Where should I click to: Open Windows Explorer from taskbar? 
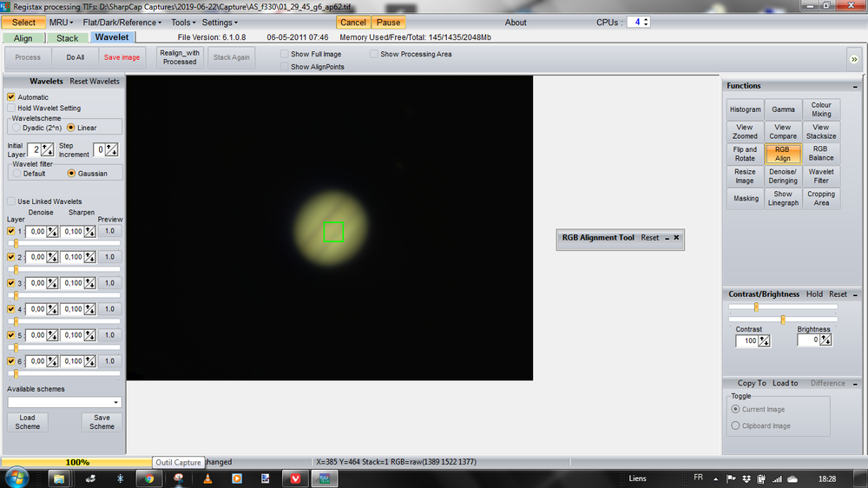point(59,478)
